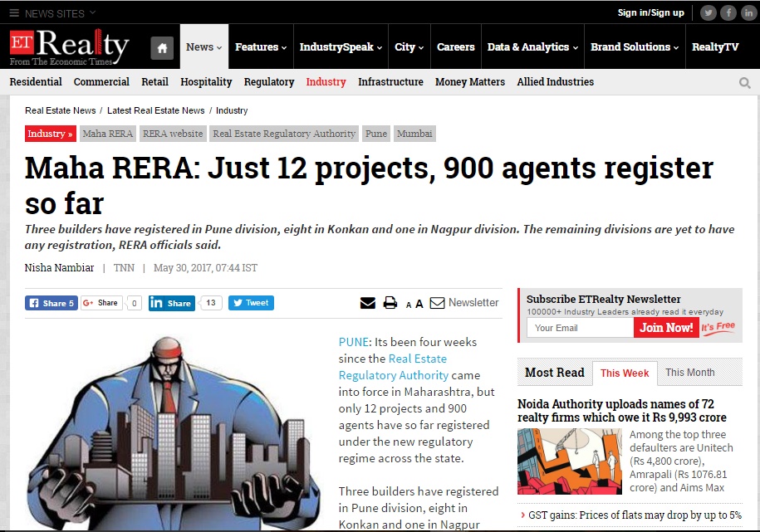Click the Twitter icon in top bar

tap(709, 12)
